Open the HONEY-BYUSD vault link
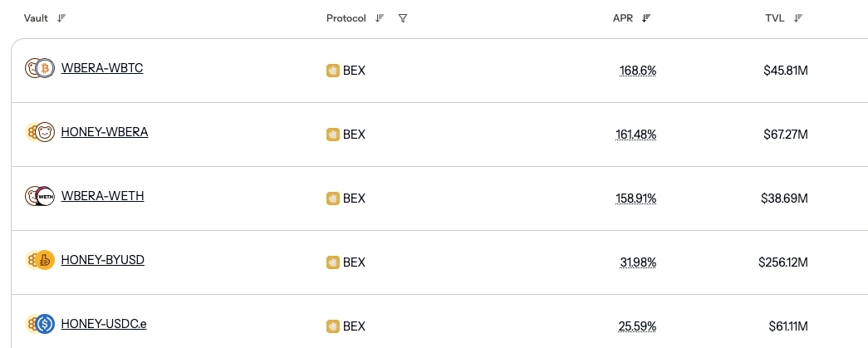The image size is (868, 348). [103, 260]
